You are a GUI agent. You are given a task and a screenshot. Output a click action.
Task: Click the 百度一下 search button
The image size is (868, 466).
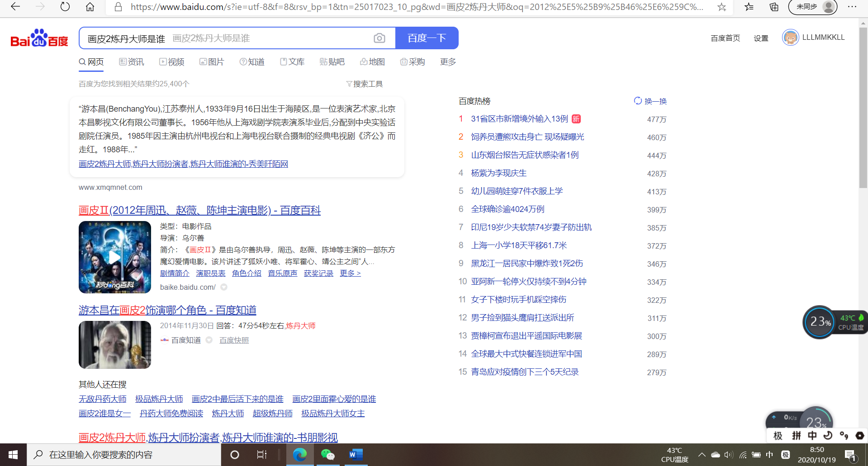[x=427, y=38]
